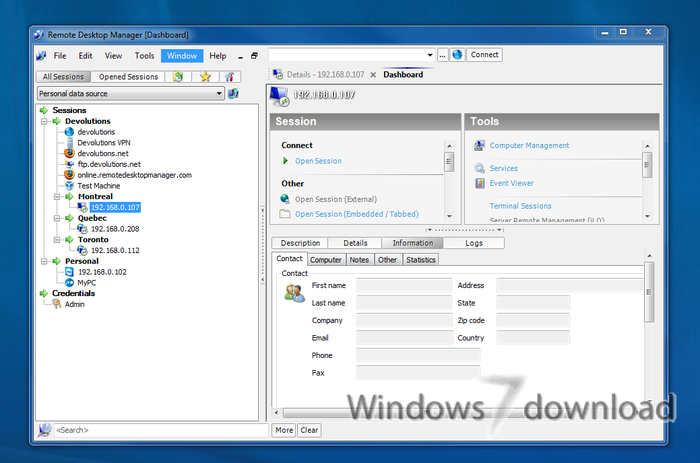Click the Connect button
Viewport: 700px width, 463px height.
click(484, 55)
